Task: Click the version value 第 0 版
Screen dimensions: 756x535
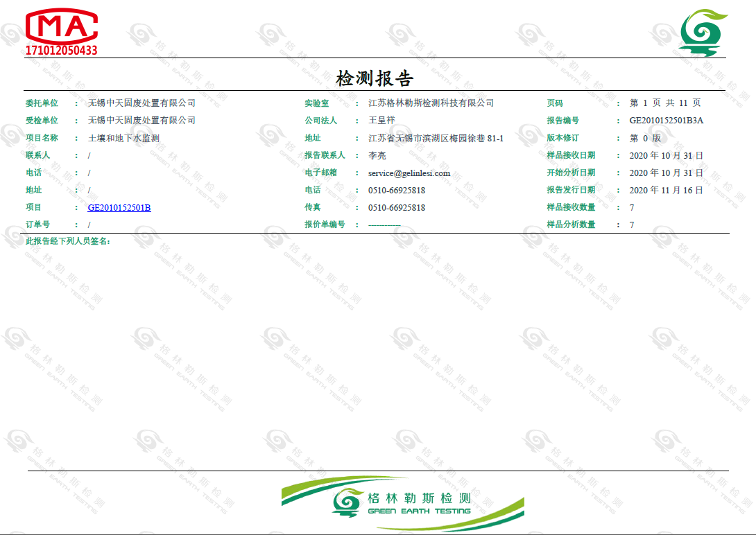Action: (x=646, y=138)
